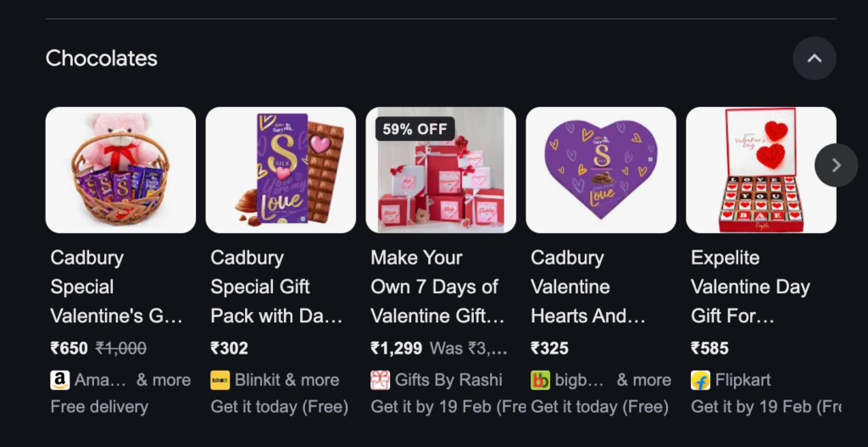Open Expelite chocolate box image
The image size is (868, 447).
click(760, 170)
